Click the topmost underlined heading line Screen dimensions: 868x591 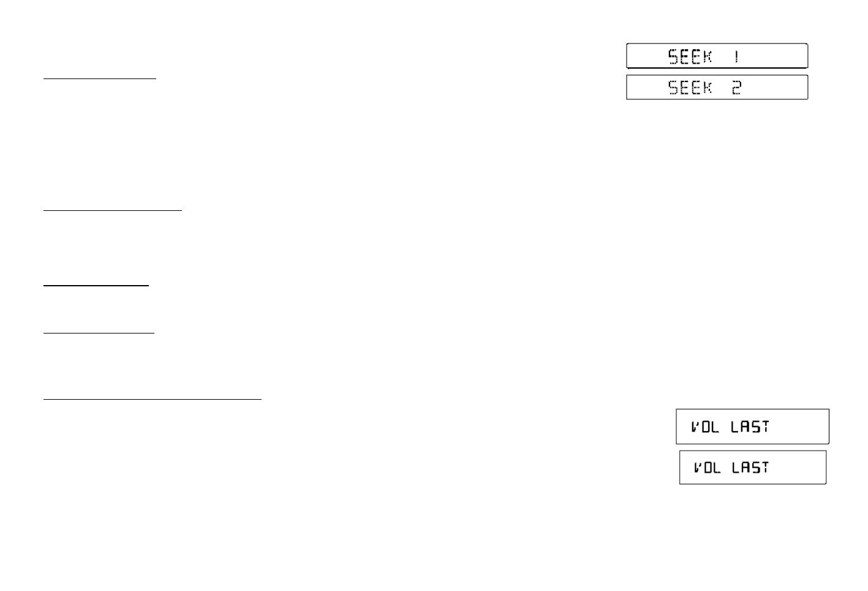(100, 78)
